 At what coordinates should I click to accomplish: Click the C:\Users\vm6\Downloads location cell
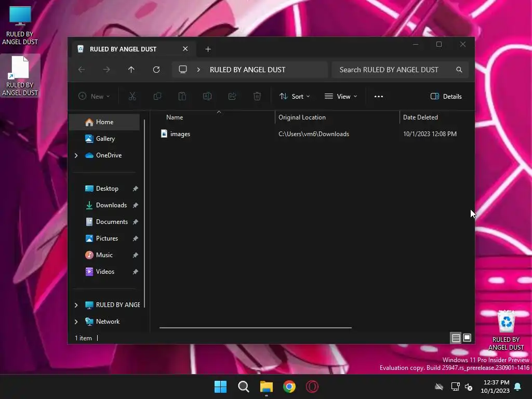313,134
